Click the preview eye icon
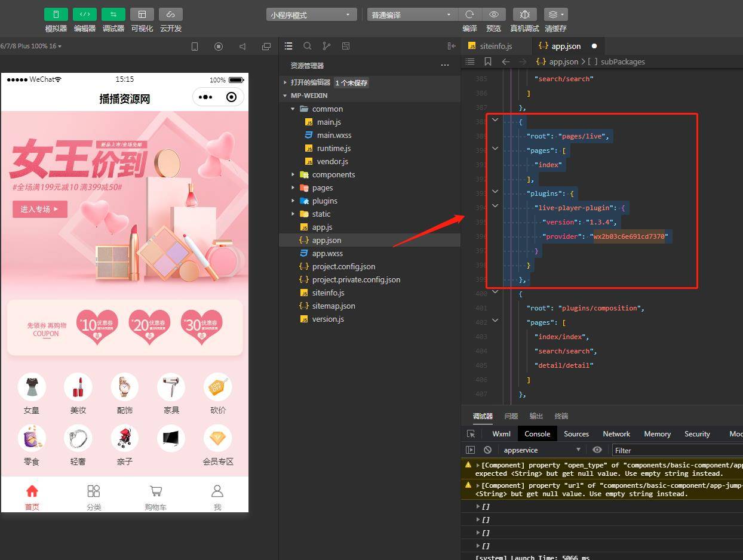 (494, 14)
